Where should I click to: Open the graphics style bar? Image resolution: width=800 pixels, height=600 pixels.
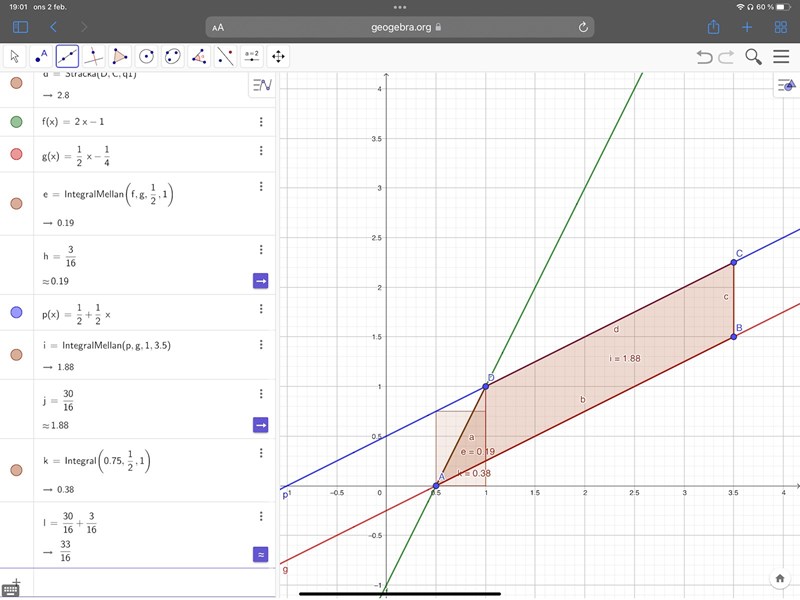point(785,86)
